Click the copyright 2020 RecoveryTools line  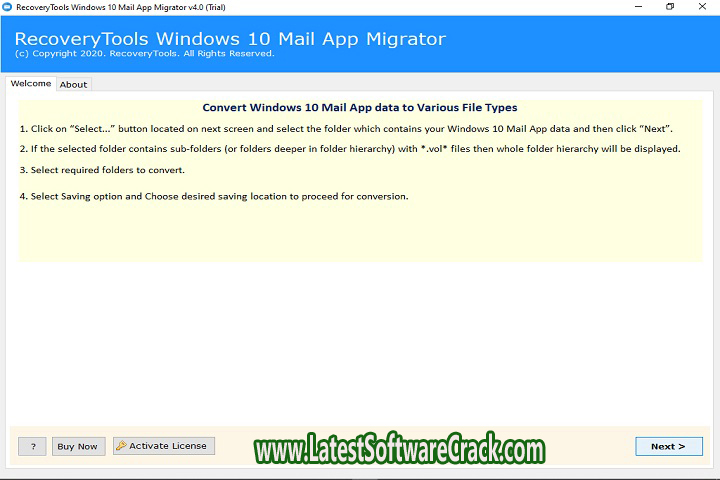tap(144, 53)
